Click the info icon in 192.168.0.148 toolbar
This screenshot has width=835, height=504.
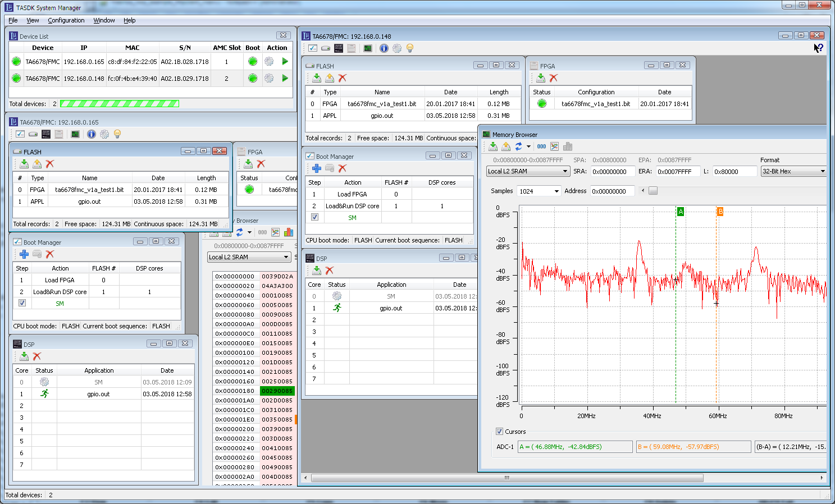click(384, 48)
